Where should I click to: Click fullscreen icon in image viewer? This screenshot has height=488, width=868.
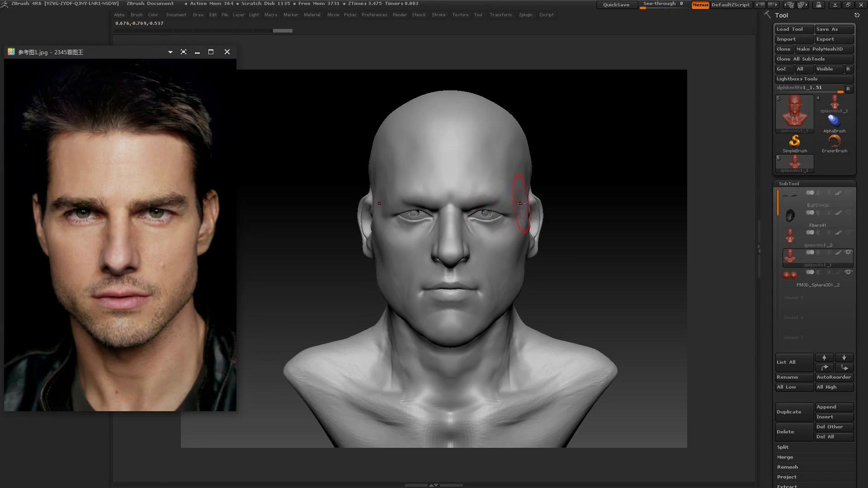184,52
